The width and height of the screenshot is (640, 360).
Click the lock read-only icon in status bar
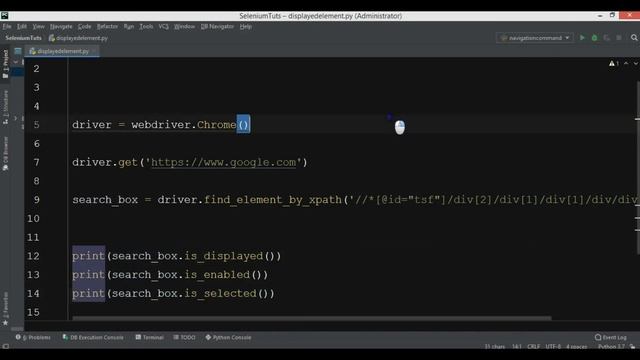tap(632, 347)
